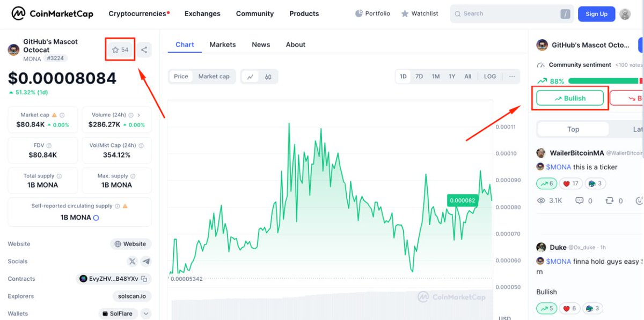This screenshot has width=644, height=320.
Task: Copy the EvyZHV contract address
Action: pos(144,279)
